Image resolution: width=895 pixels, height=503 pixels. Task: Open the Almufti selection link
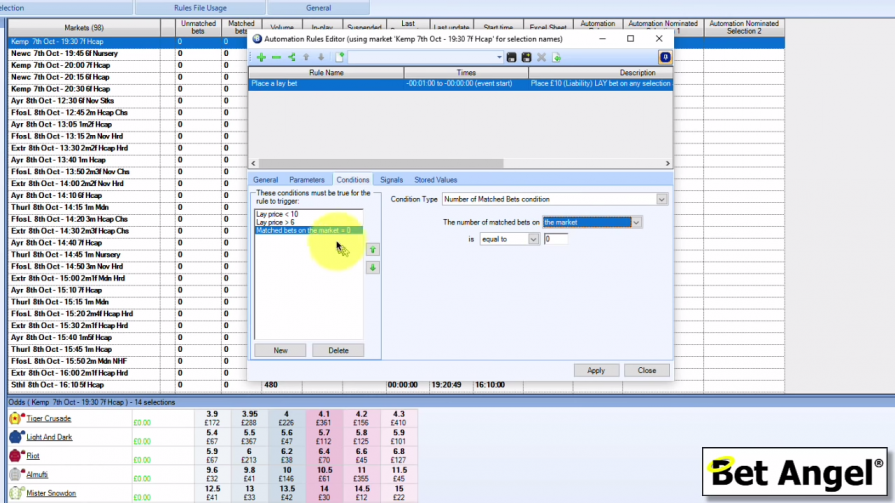(37, 474)
